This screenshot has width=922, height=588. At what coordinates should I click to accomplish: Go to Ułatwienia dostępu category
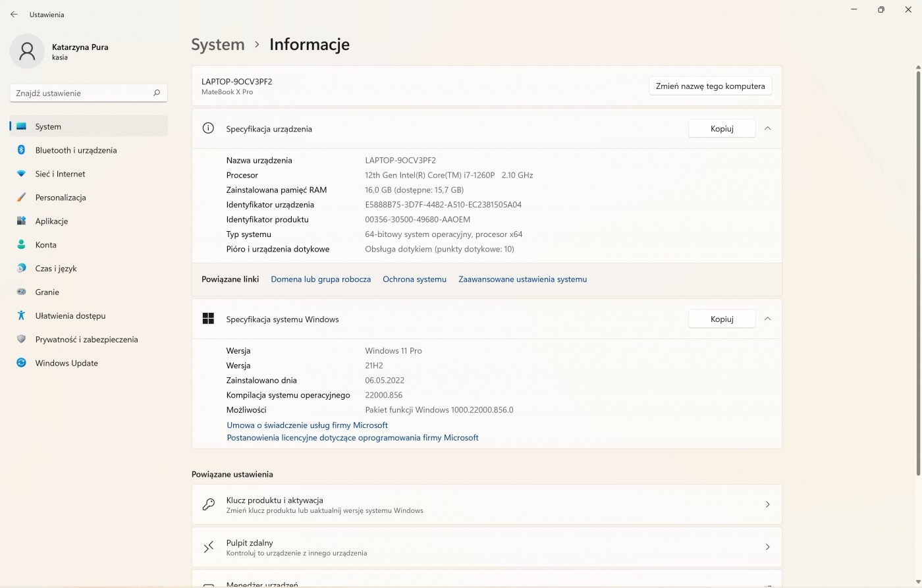70,316
